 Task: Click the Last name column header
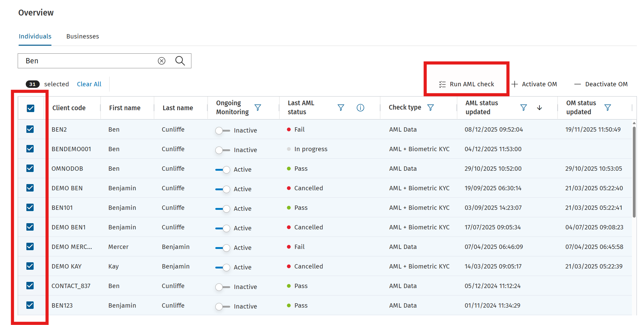tap(178, 108)
